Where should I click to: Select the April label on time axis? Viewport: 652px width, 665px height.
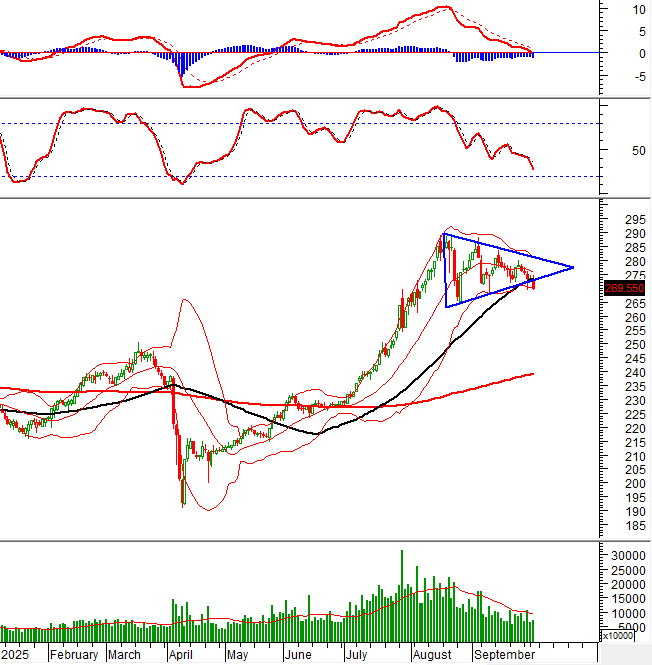(180, 655)
